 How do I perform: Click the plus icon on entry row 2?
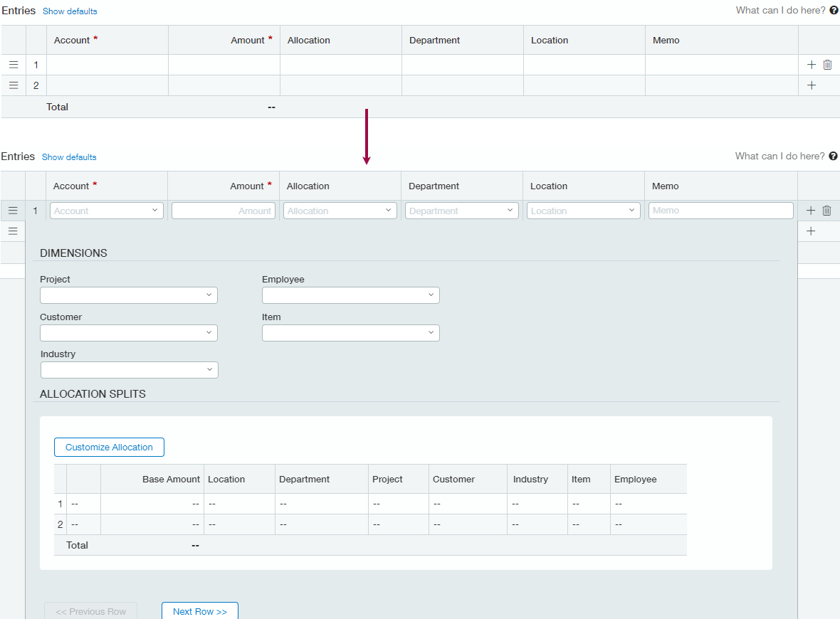click(811, 85)
